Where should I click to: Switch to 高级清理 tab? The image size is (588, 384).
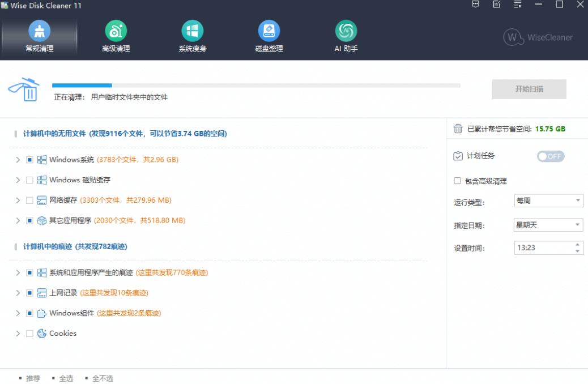[116, 37]
